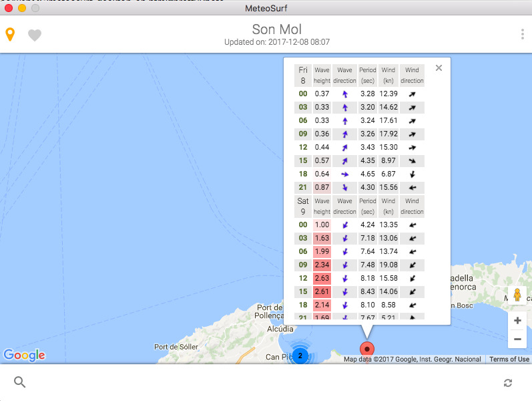Image resolution: width=532 pixels, height=401 pixels.
Task: Click the Port de Sóller map label
Action: [176, 347]
